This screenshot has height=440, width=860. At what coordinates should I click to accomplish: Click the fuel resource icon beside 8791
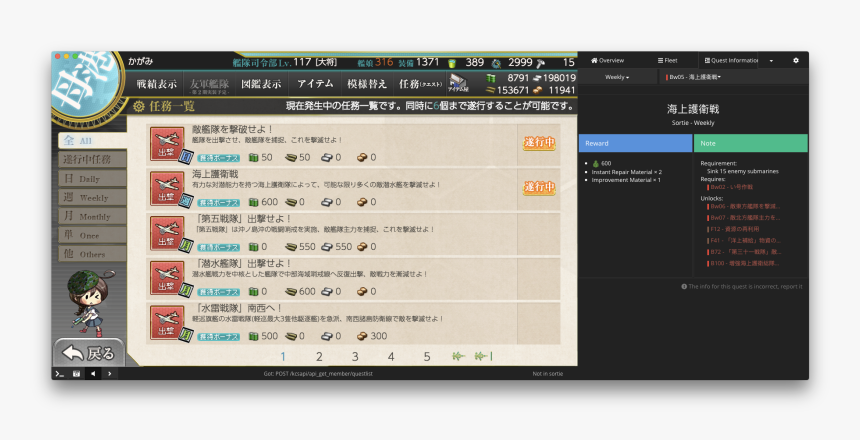pyautogui.click(x=491, y=78)
